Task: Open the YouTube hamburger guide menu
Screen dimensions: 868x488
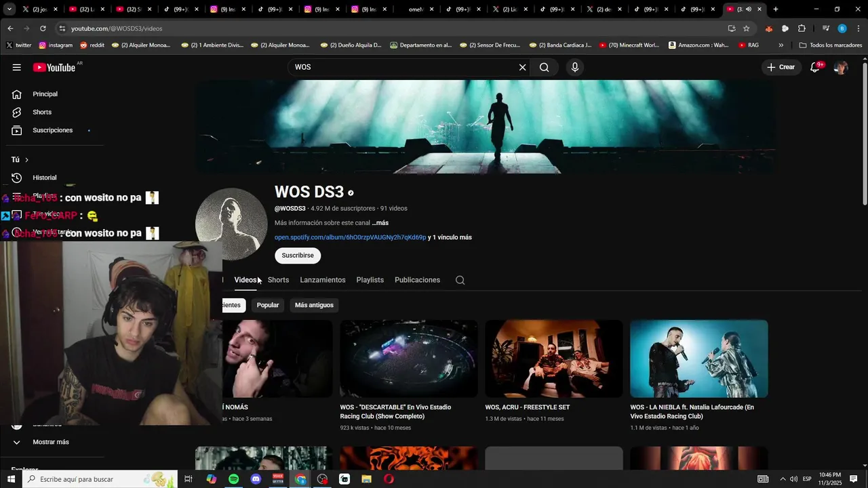Action: click(x=16, y=67)
